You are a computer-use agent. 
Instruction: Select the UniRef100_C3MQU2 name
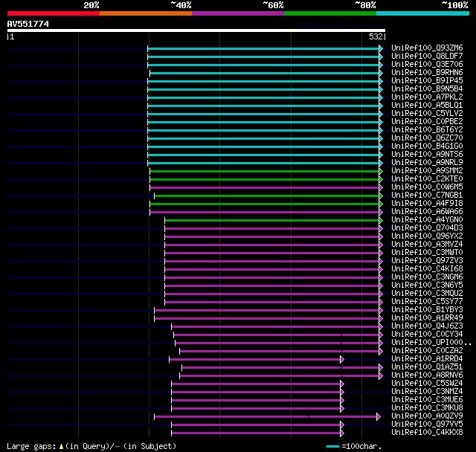(427, 294)
